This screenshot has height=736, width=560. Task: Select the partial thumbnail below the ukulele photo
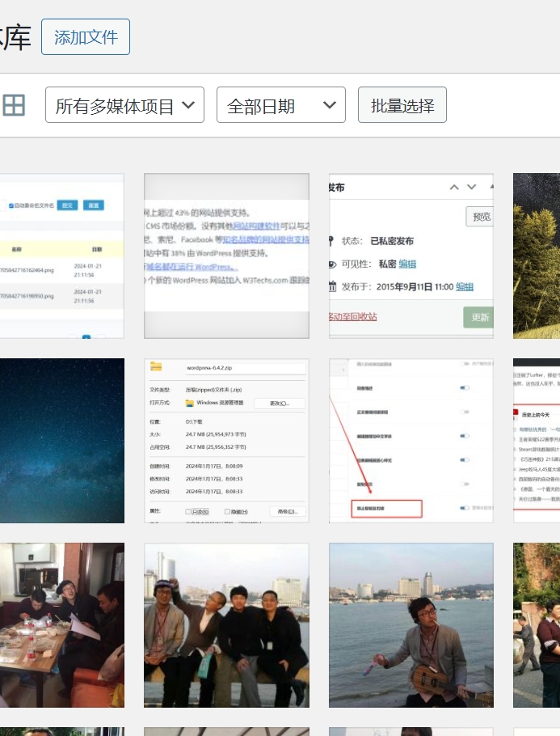(411, 731)
